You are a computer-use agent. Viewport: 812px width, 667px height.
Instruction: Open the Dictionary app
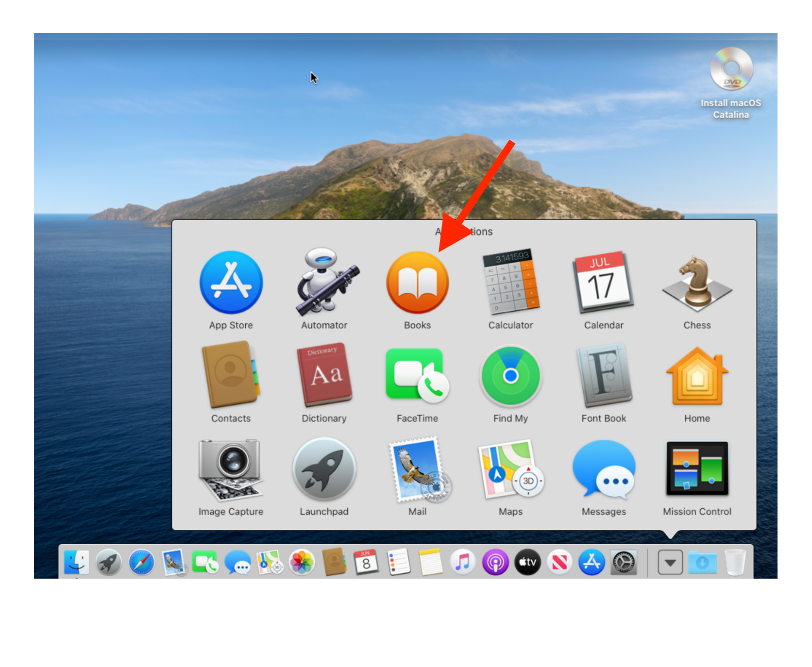tap(324, 374)
